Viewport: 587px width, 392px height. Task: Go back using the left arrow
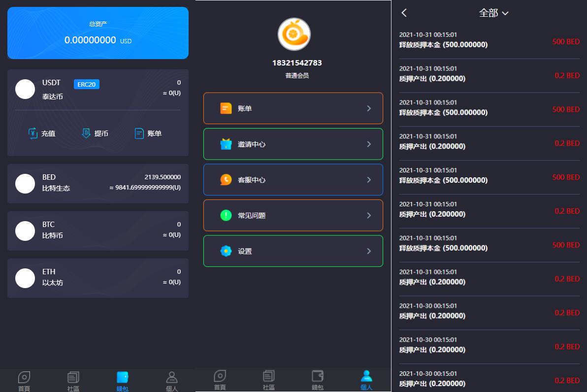tap(404, 13)
